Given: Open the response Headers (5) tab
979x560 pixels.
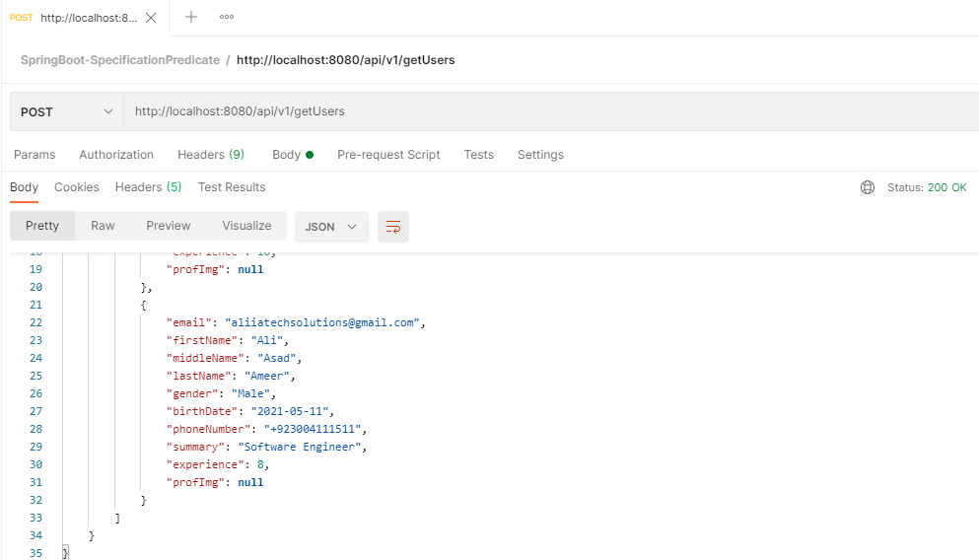Looking at the screenshot, I should (148, 187).
